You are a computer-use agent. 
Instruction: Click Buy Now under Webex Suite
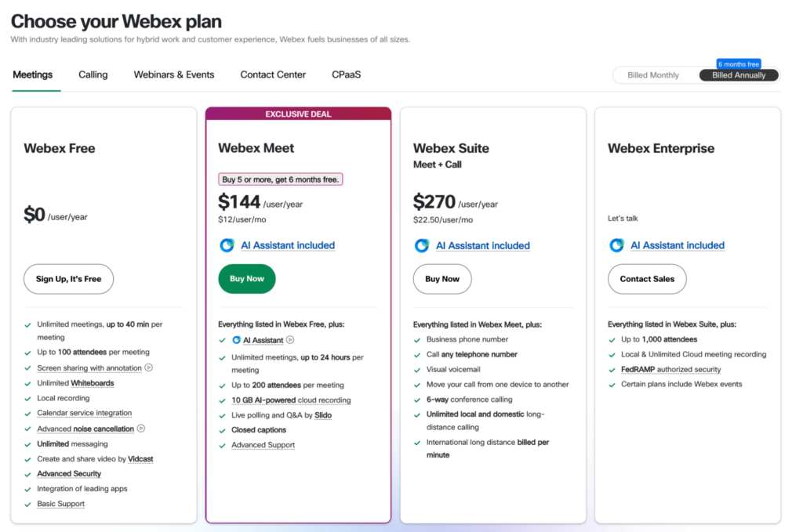click(x=442, y=279)
